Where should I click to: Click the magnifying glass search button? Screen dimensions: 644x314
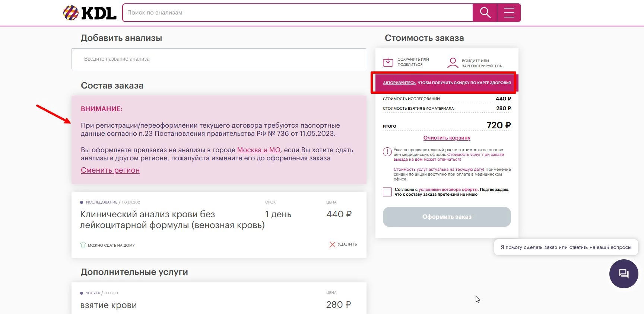485,13
